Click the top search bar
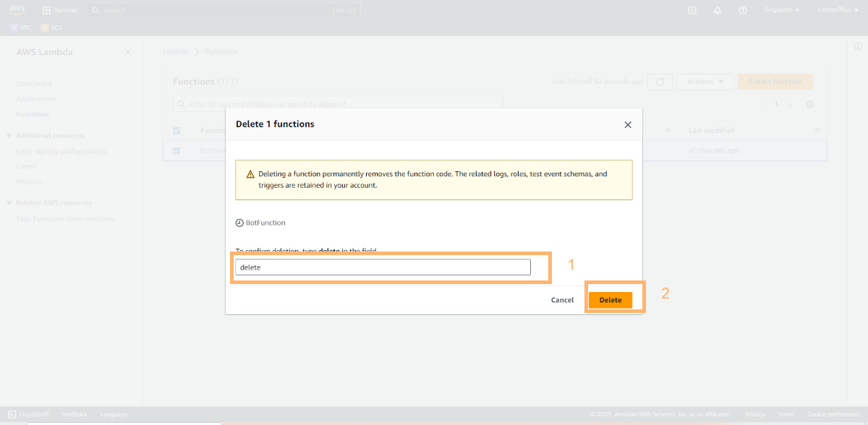Image resolution: width=868 pixels, height=425 pixels. [224, 10]
